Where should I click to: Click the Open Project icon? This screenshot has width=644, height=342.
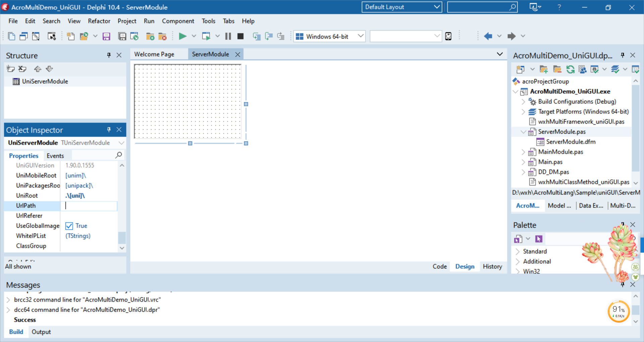click(134, 36)
